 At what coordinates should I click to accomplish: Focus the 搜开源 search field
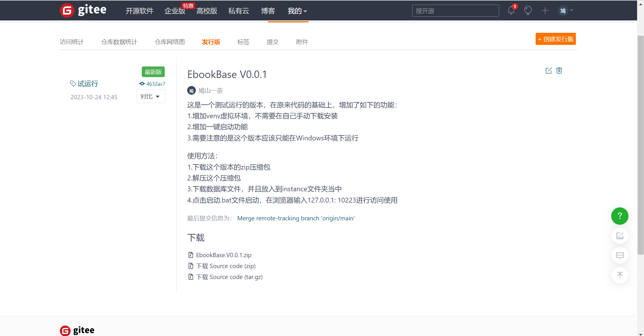tap(455, 11)
